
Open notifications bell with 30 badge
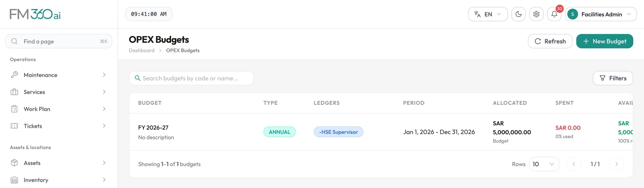click(554, 14)
